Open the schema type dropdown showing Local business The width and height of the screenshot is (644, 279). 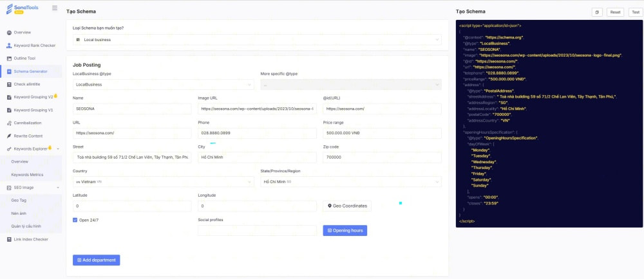[257, 40]
